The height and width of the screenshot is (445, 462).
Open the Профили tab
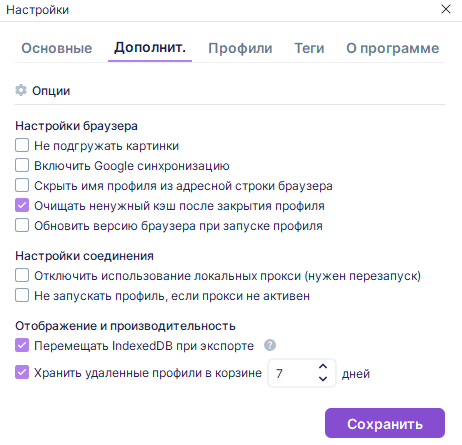point(240,48)
